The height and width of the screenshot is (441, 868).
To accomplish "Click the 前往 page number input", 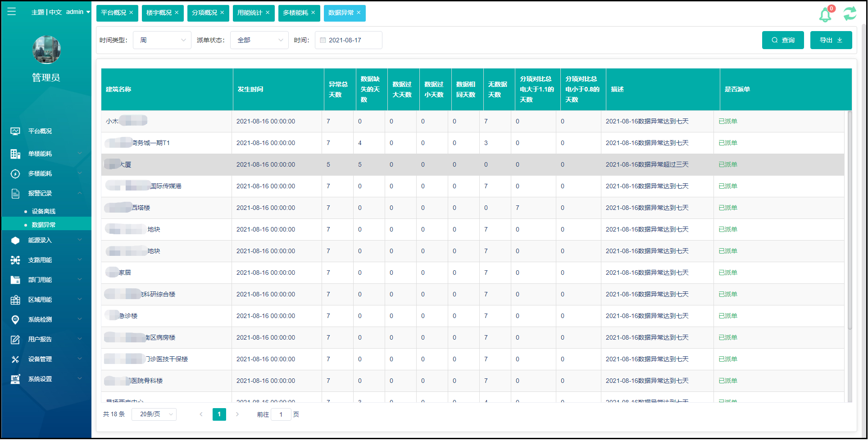I will 281,414.
